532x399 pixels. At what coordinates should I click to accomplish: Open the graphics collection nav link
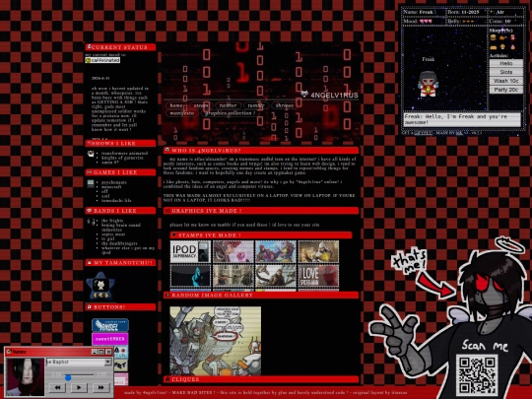[x=231, y=113]
